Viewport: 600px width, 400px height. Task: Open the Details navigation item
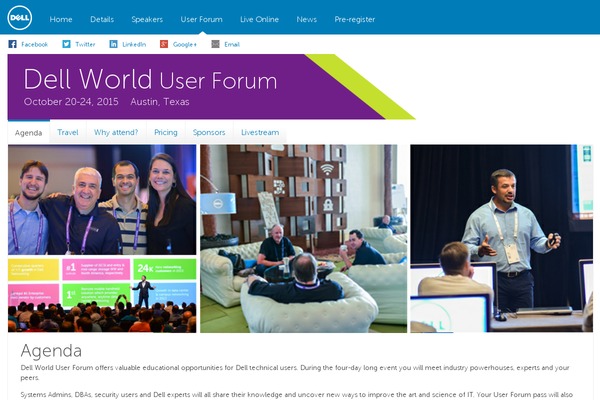102,19
